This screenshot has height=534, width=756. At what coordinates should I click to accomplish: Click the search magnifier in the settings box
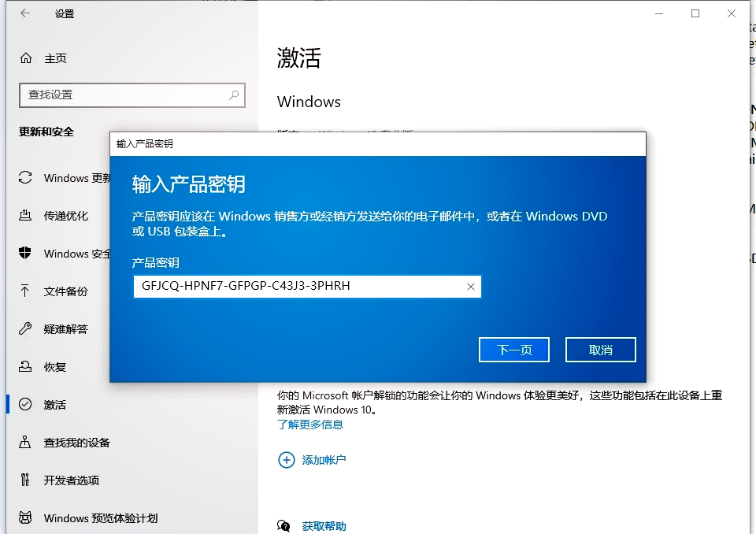pyautogui.click(x=234, y=95)
